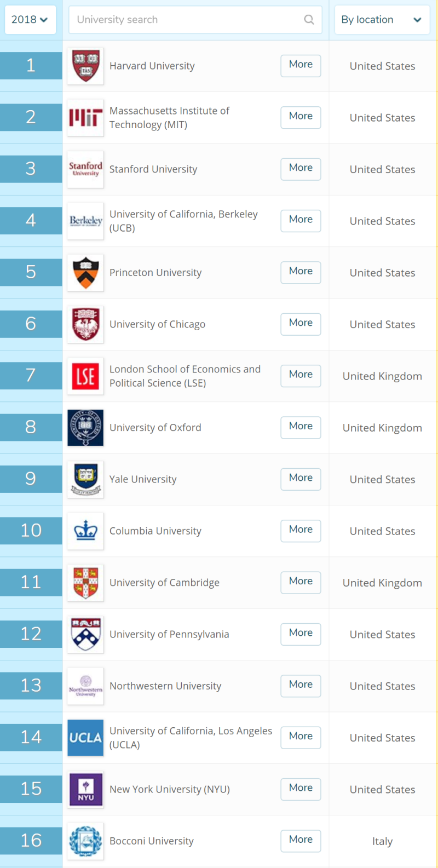Click the Columbia University crown logo

click(85, 531)
